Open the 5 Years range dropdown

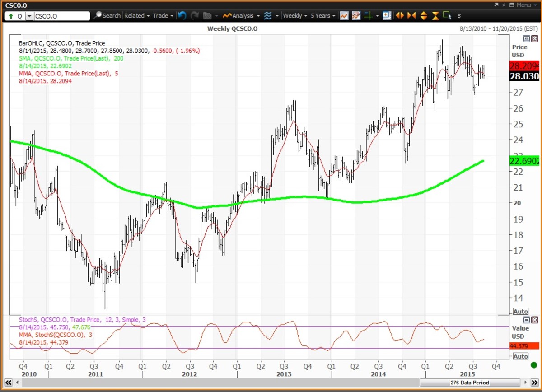coord(322,16)
